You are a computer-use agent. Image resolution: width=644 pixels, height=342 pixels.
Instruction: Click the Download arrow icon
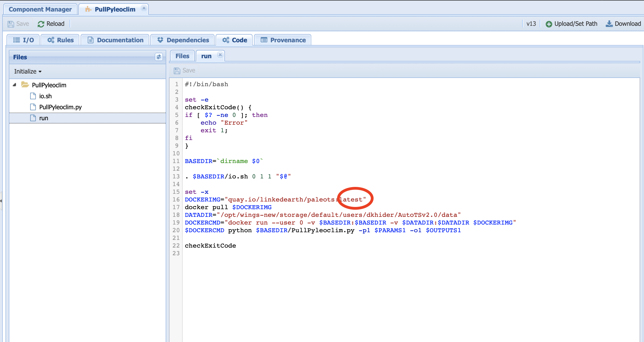pyautogui.click(x=609, y=24)
